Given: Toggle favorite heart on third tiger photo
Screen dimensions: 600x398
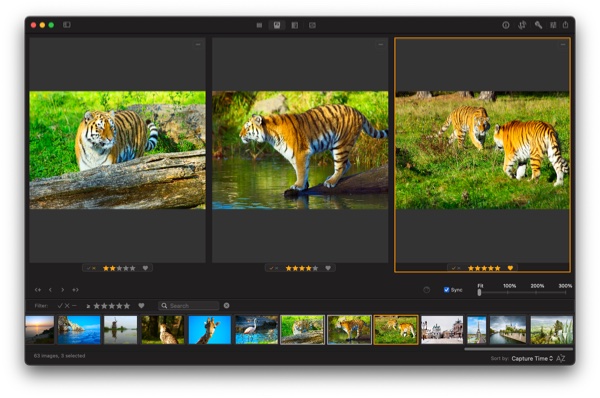Looking at the screenshot, I should (510, 268).
